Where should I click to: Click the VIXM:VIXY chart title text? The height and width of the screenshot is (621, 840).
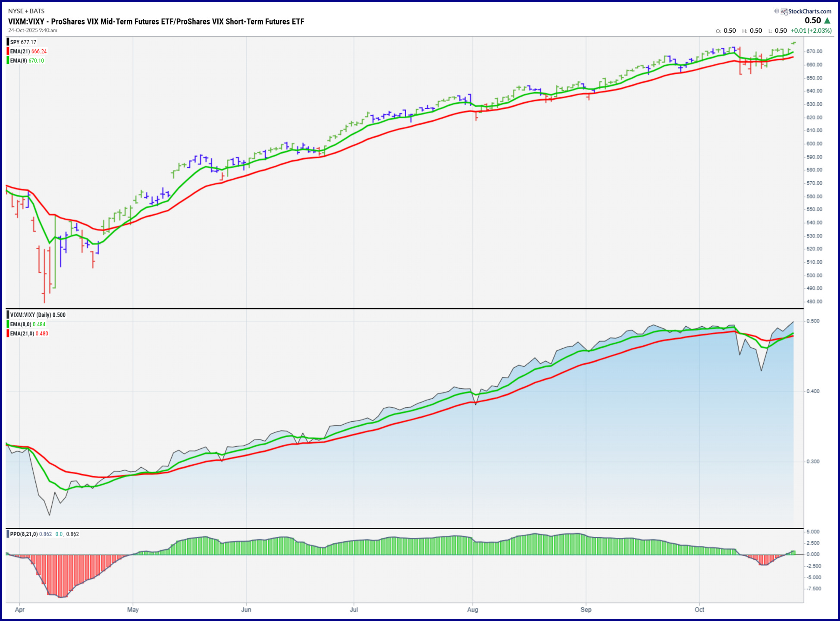point(156,22)
